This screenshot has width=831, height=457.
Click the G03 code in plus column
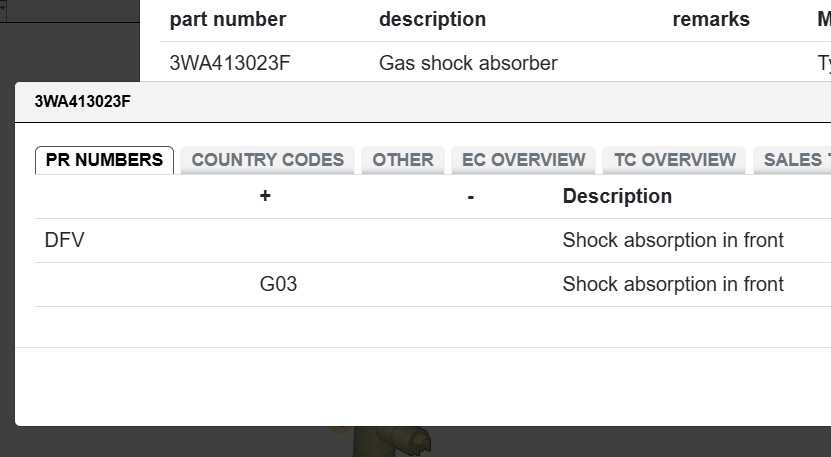[278, 284]
